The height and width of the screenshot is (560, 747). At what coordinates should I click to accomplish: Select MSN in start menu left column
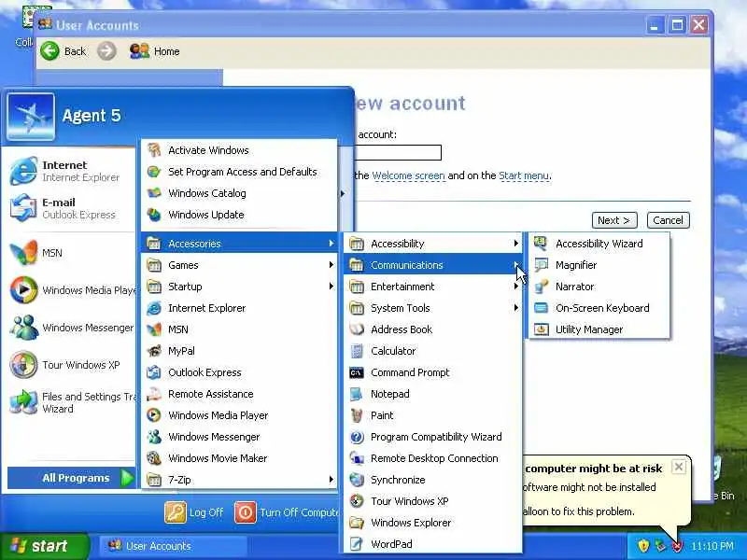tap(71, 253)
